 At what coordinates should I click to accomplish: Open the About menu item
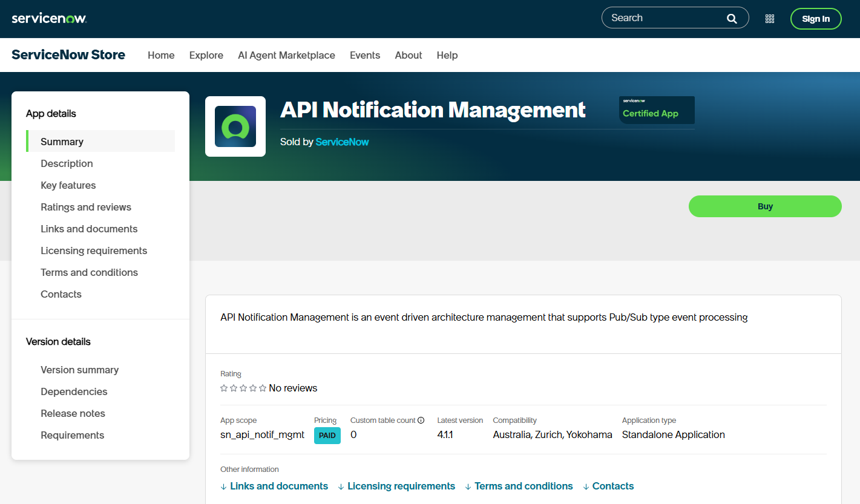(409, 55)
